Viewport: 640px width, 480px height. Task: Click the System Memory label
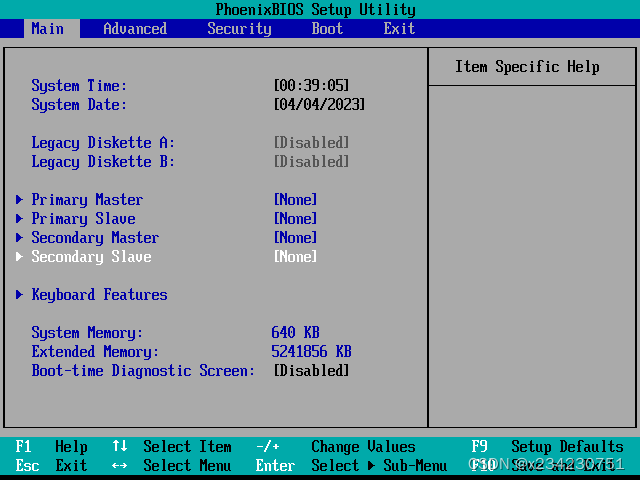pos(87,333)
